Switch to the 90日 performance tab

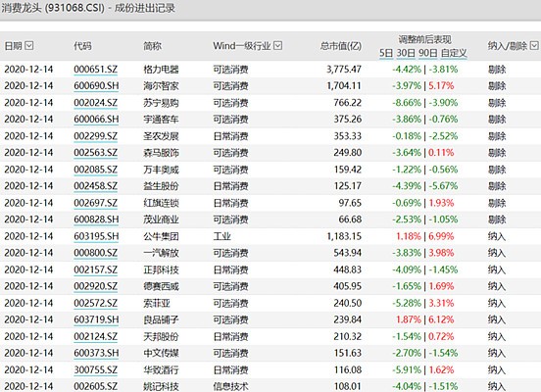(428, 53)
